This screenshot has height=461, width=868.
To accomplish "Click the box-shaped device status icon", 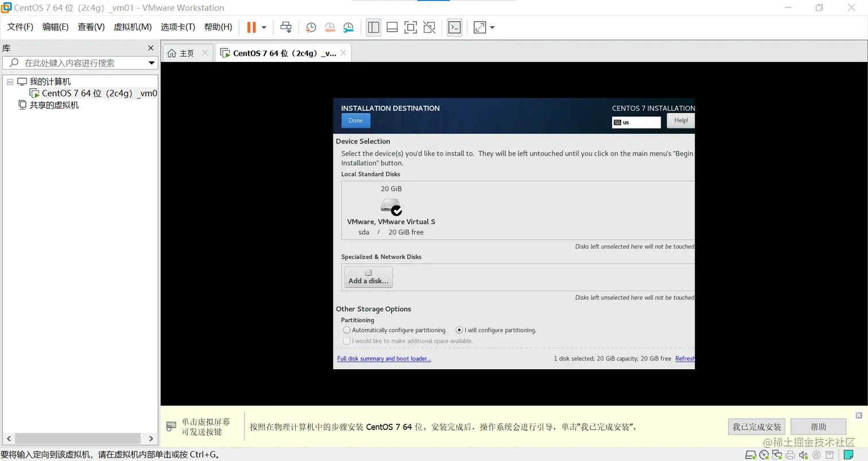I will 830,455.
